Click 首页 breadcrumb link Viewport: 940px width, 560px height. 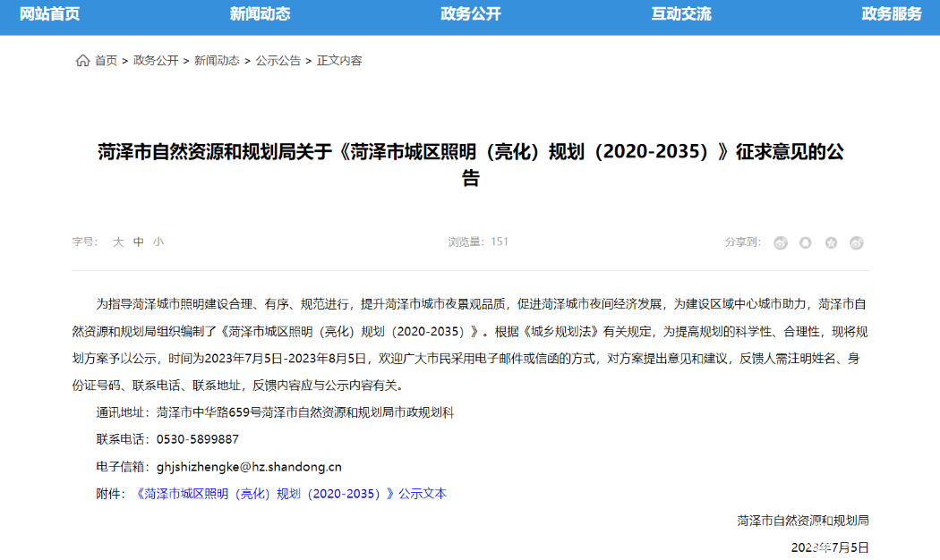[x=107, y=61]
